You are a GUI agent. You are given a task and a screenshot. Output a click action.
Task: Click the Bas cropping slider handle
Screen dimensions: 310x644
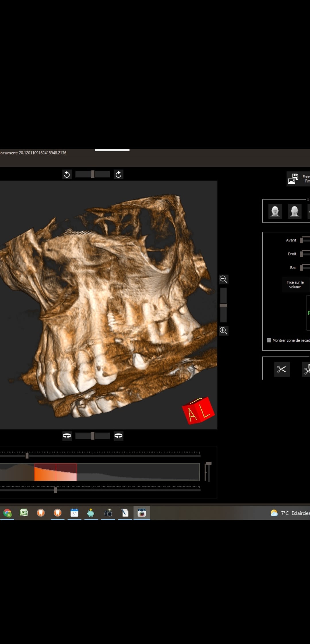click(x=301, y=268)
